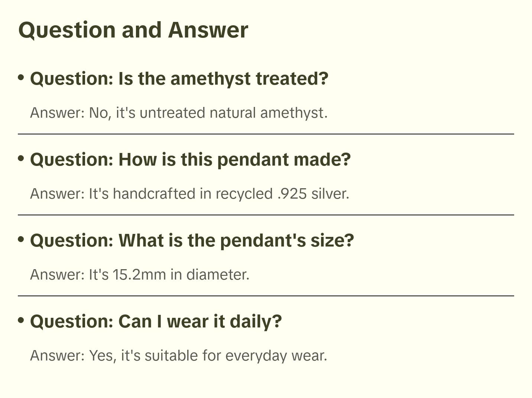The width and height of the screenshot is (532, 398).
Task: Click the word "Answer" in the page heading
Action: tap(208, 30)
